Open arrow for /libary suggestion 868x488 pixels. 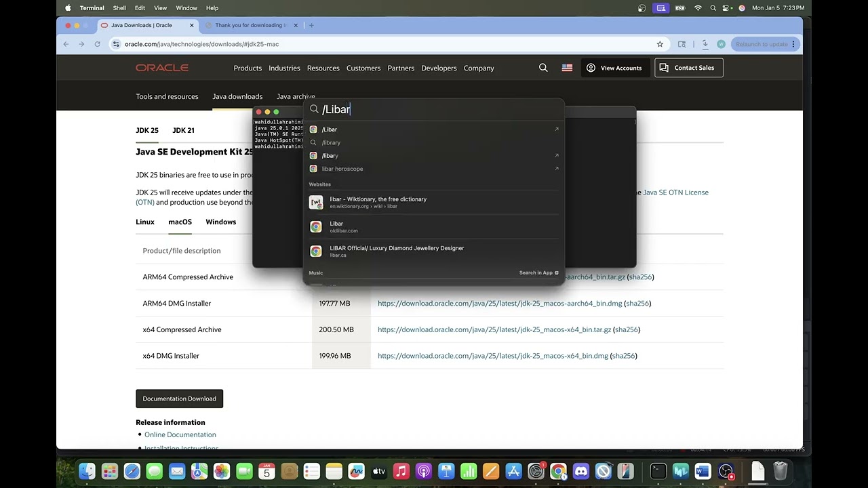(557, 156)
